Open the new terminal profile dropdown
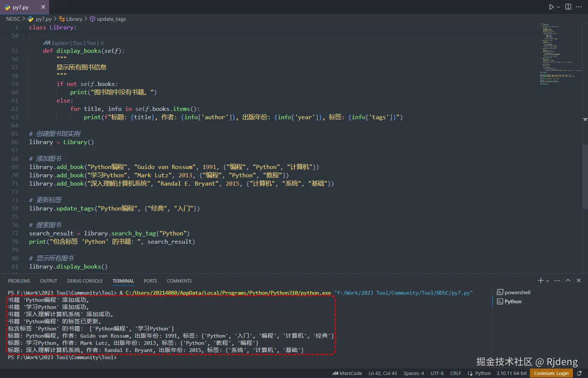This screenshot has width=588, height=378. coord(548,281)
